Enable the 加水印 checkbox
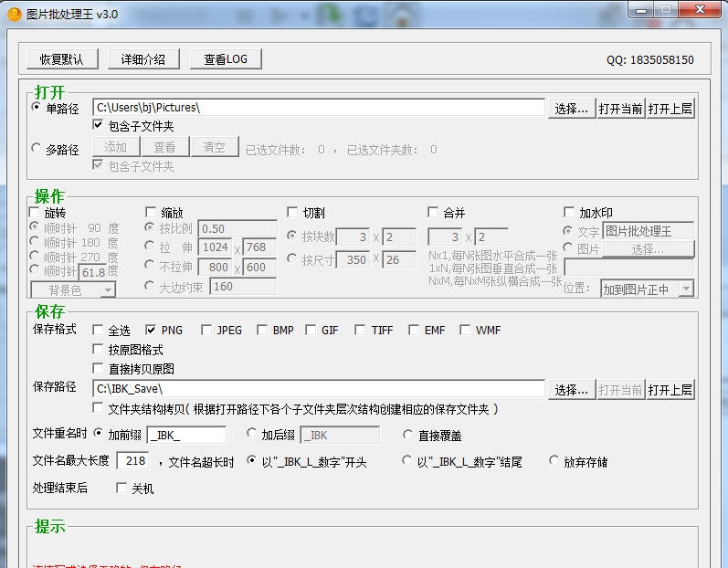 (569, 213)
